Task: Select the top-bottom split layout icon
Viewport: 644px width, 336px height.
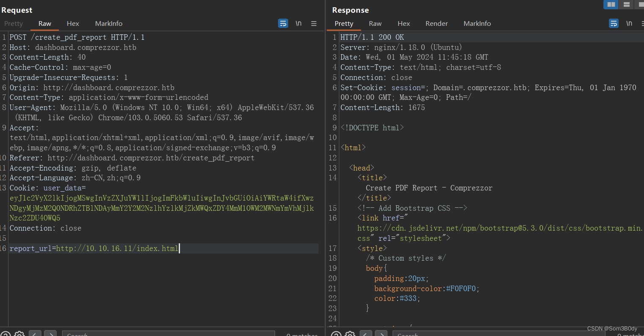Action: (x=627, y=4)
